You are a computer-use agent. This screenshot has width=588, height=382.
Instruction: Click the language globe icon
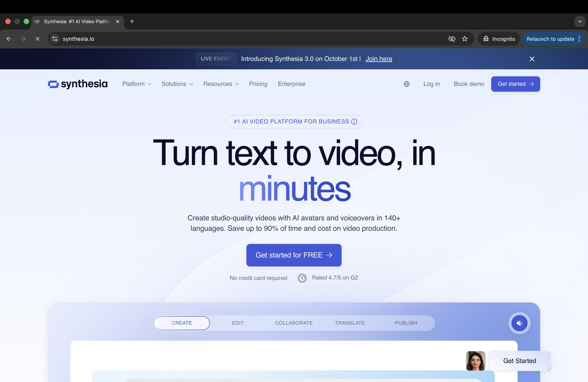tap(406, 84)
